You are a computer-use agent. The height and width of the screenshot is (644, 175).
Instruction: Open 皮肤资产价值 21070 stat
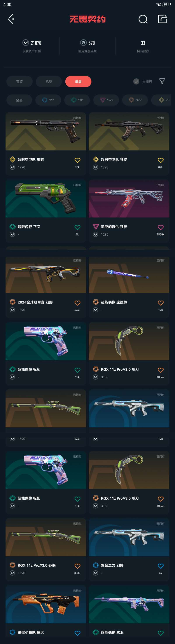(x=32, y=46)
